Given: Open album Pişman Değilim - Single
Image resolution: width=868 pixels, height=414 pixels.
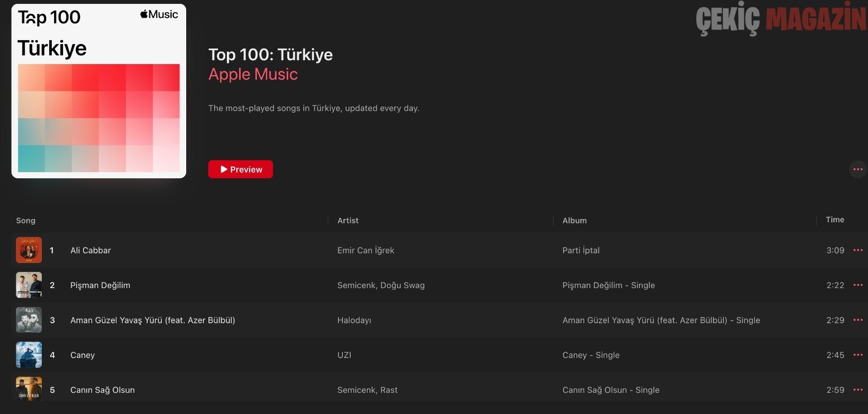Looking at the screenshot, I should click(x=609, y=285).
